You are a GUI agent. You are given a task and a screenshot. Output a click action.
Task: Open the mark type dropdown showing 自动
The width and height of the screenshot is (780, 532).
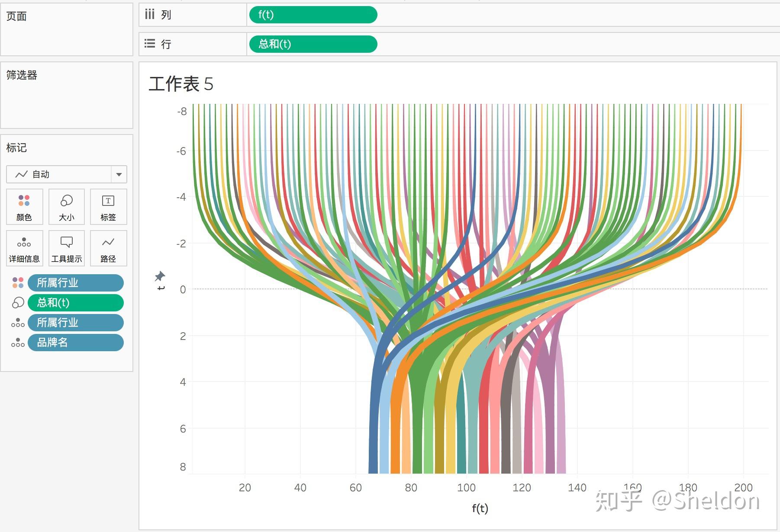click(119, 174)
